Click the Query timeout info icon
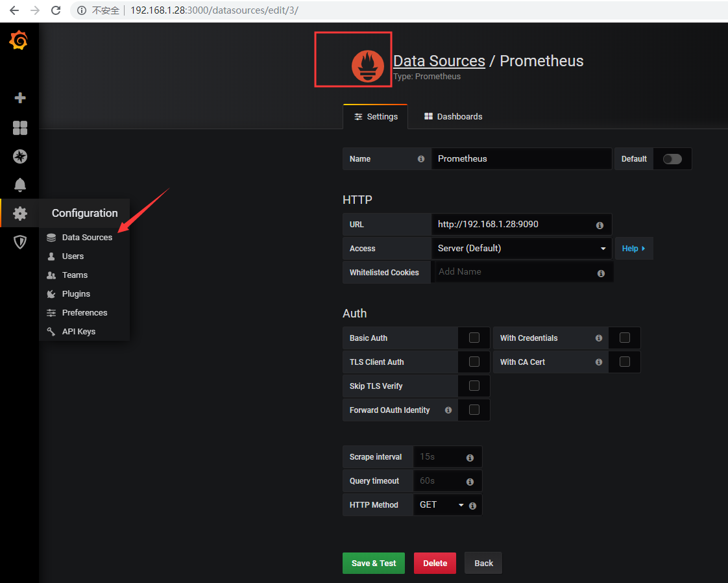 (470, 482)
